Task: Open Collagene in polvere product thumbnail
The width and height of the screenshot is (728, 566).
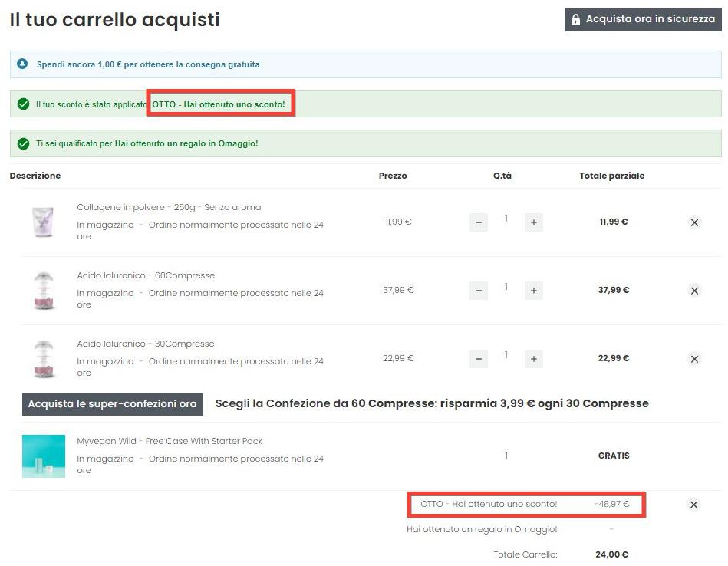Action: coord(43,222)
